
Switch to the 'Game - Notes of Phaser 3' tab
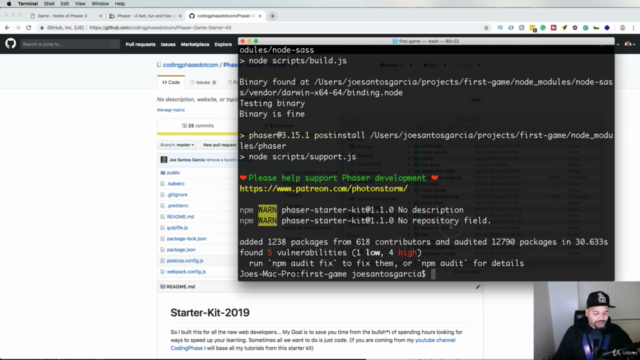point(62,16)
